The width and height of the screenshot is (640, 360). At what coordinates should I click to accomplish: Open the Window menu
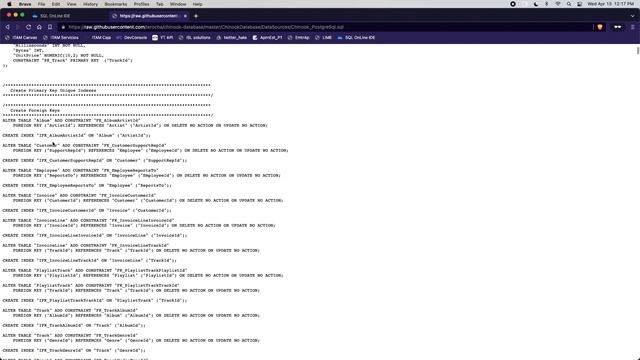click(x=178, y=4)
